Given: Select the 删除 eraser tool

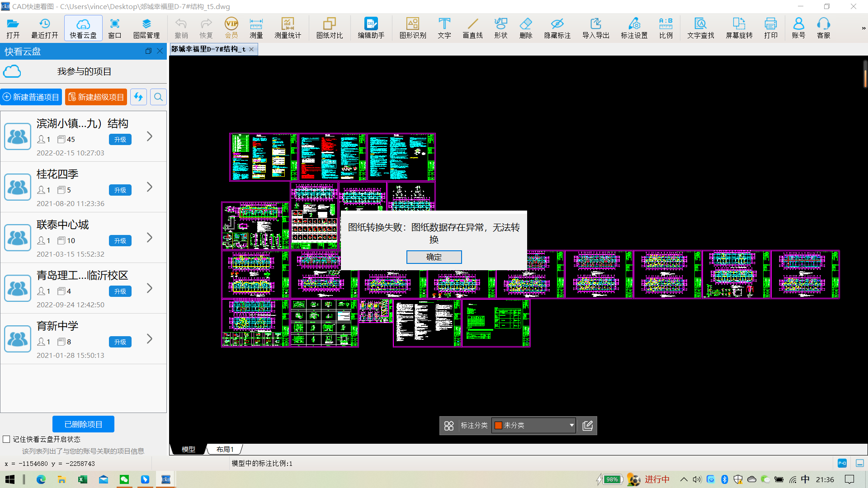Looking at the screenshot, I should [x=526, y=28].
